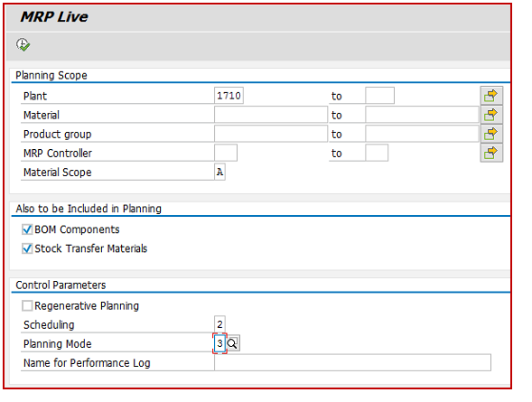Click the MRP Controller to field

coord(377,153)
